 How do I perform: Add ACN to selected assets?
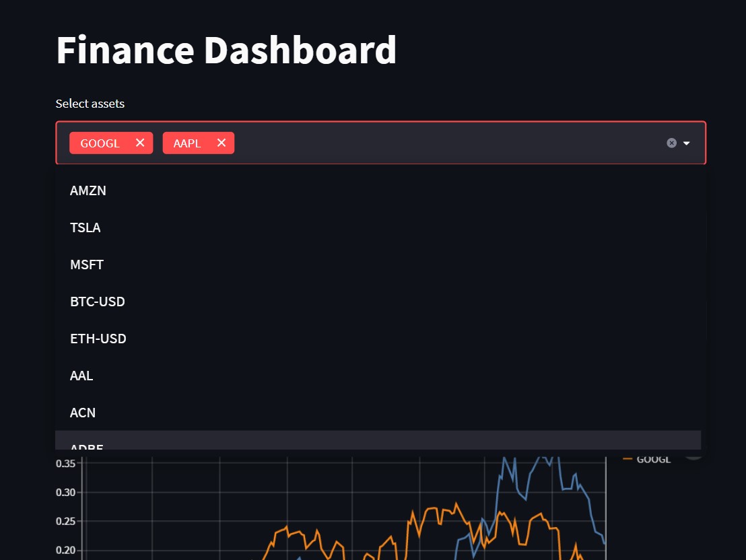tap(378, 413)
